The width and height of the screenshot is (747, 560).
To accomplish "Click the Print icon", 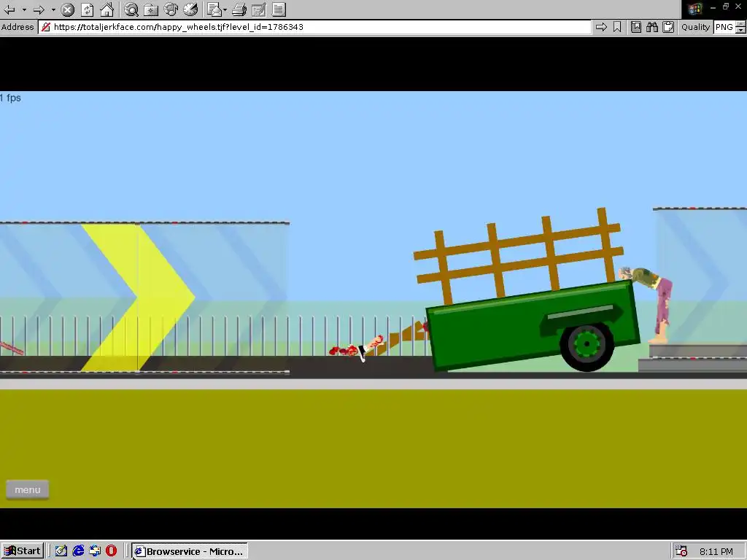I will (239, 9).
